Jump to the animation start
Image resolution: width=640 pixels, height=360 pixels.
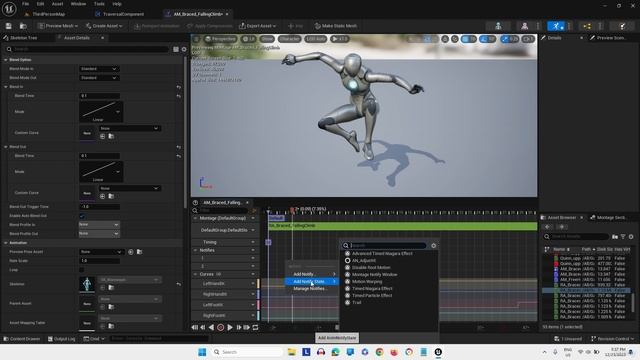(x=195, y=327)
